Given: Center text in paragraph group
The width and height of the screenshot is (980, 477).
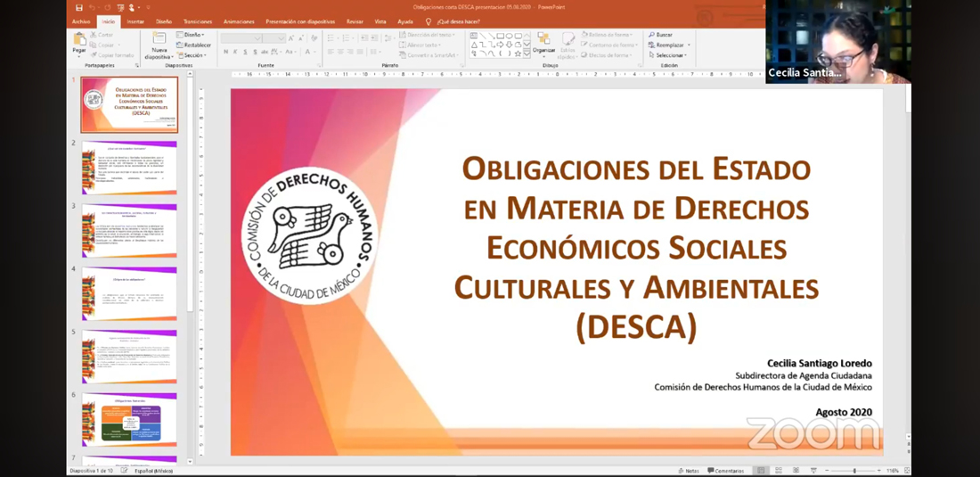Looking at the screenshot, I should pos(340,52).
